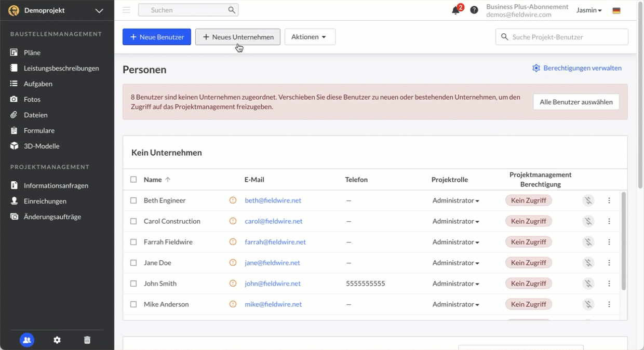Tick the John Smith checkbox
644x350 pixels.
133,284
